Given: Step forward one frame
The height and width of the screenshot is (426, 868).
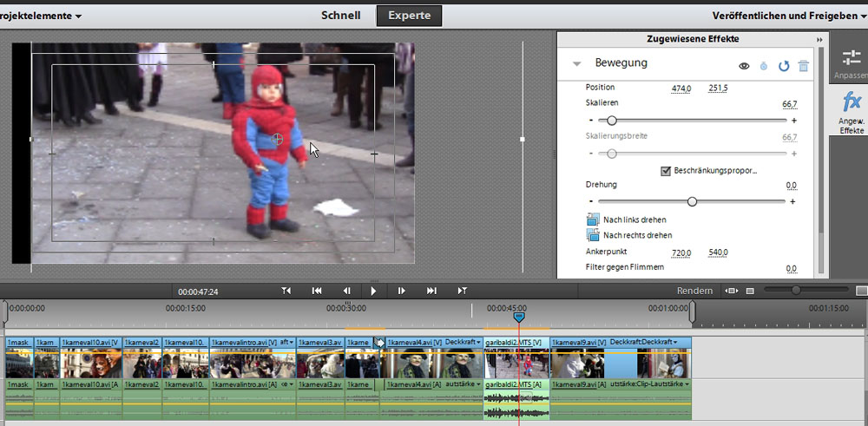Looking at the screenshot, I should (x=402, y=291).
